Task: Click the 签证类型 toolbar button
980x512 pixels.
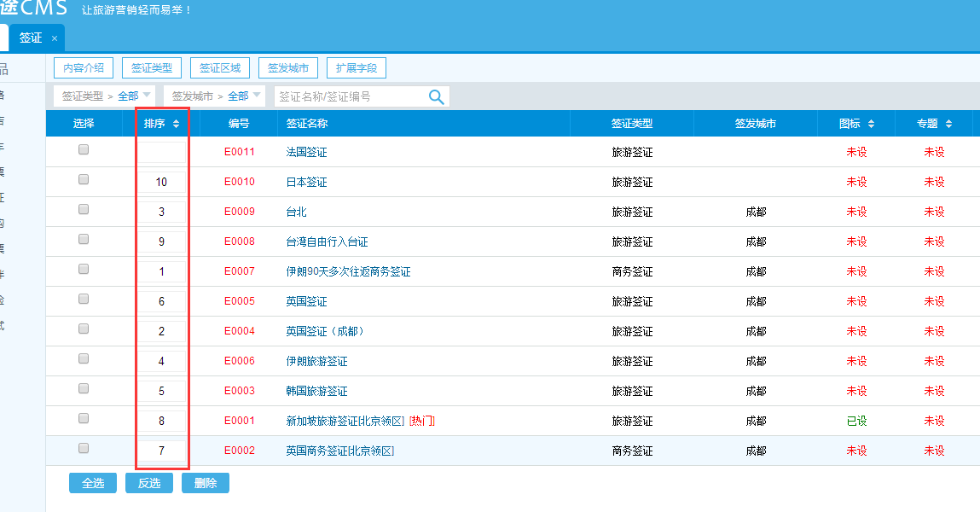Action: (151, 68)
